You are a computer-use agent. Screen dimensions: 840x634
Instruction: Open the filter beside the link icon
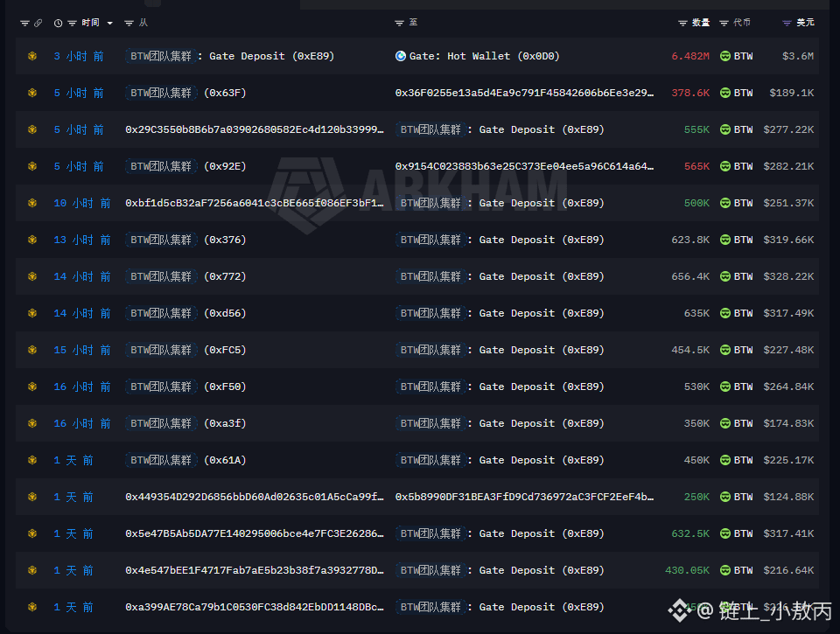[x=24, y=23]
